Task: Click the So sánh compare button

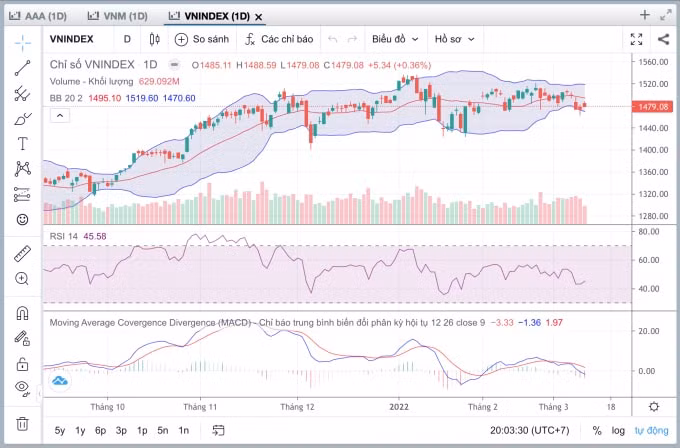Action: (x=202, y=39)
